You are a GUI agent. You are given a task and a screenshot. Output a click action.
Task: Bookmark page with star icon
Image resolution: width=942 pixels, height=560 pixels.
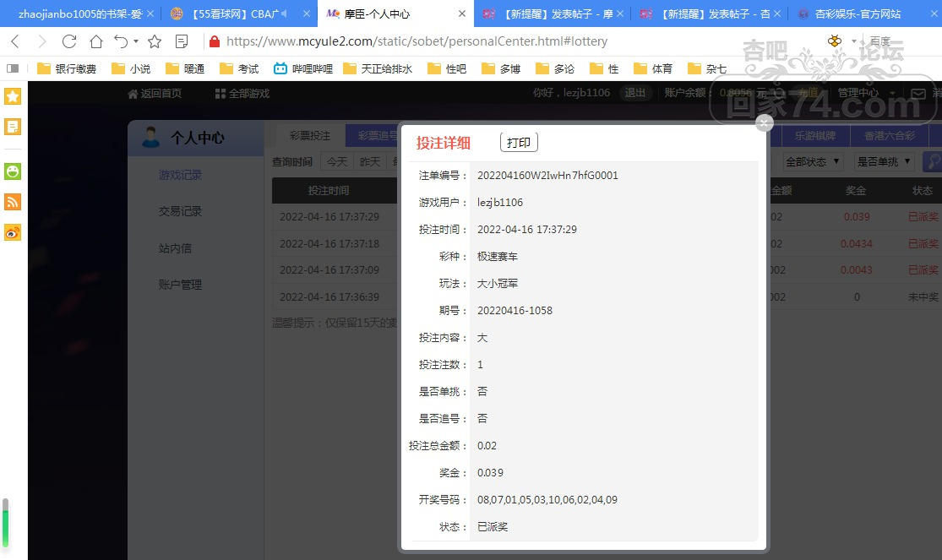click(x=155, y=41)
